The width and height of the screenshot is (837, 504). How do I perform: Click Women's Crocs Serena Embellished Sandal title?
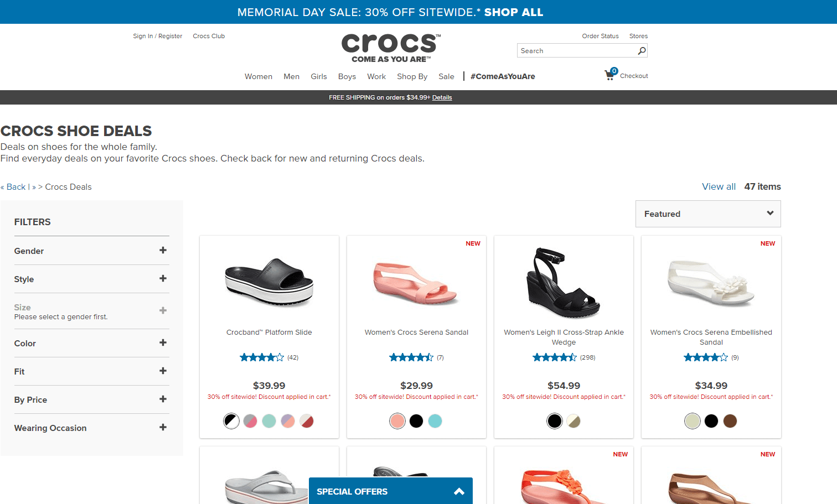tap(711, 337)
